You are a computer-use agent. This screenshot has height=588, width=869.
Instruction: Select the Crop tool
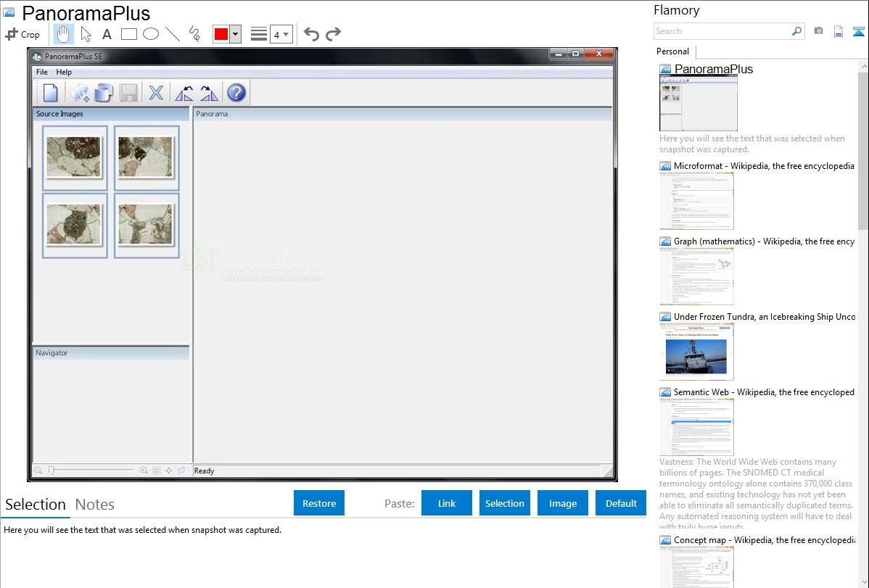click(22, 34)
